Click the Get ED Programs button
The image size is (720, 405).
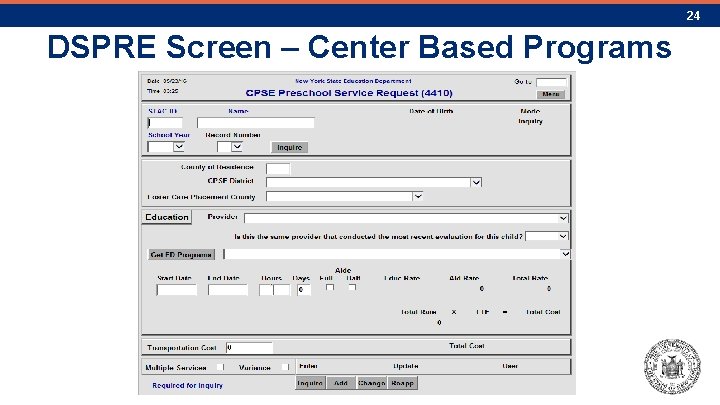tap(181, 254)
